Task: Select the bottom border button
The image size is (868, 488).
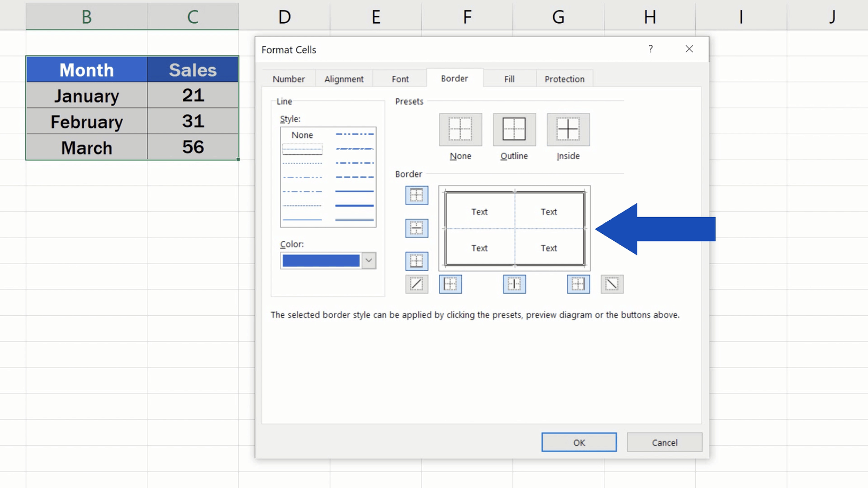Action: (x=416, y=261)
